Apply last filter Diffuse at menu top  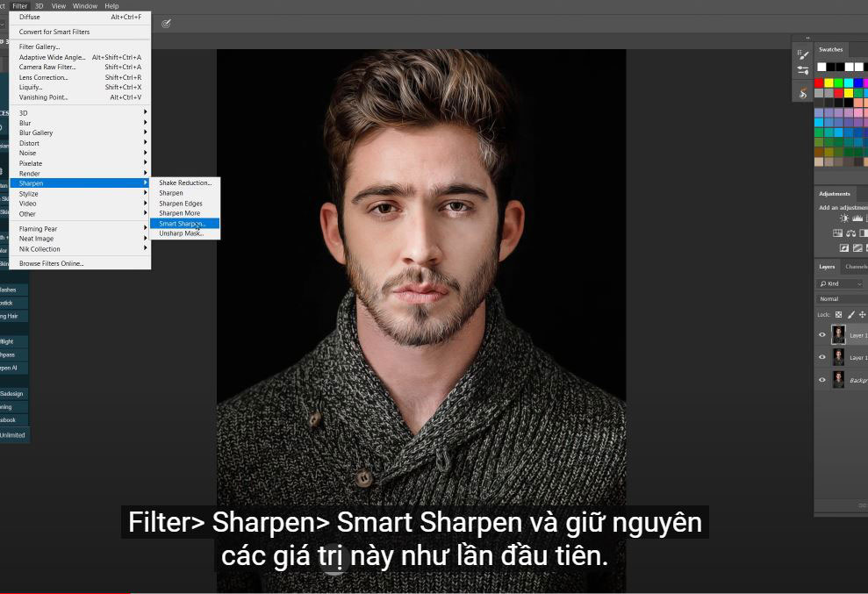tap(80, 18)
